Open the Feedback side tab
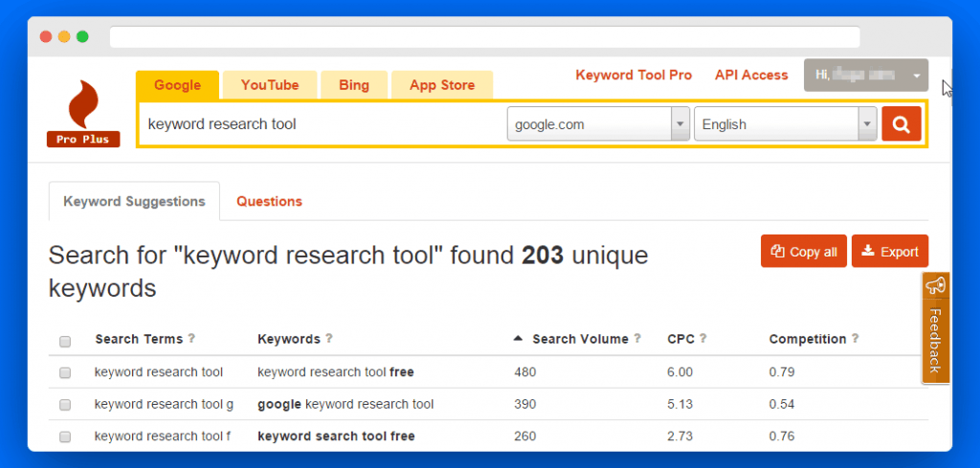Screen dimensions: 980x468 click(936, 327)
